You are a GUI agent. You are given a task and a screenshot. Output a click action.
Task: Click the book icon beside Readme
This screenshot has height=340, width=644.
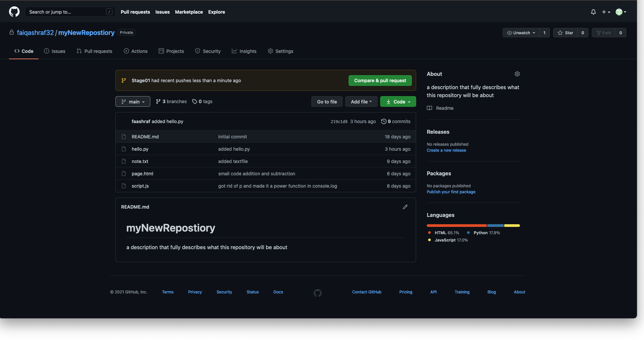[429, 108]
